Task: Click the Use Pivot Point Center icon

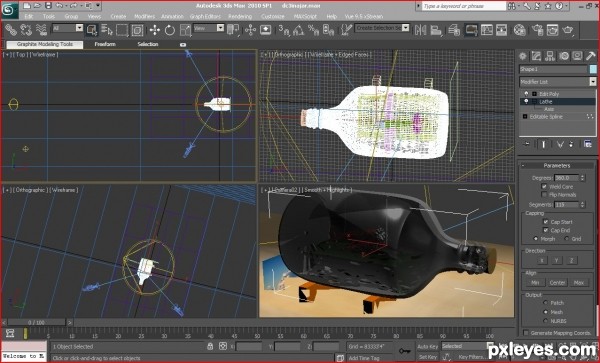Action: coord(233,30)
